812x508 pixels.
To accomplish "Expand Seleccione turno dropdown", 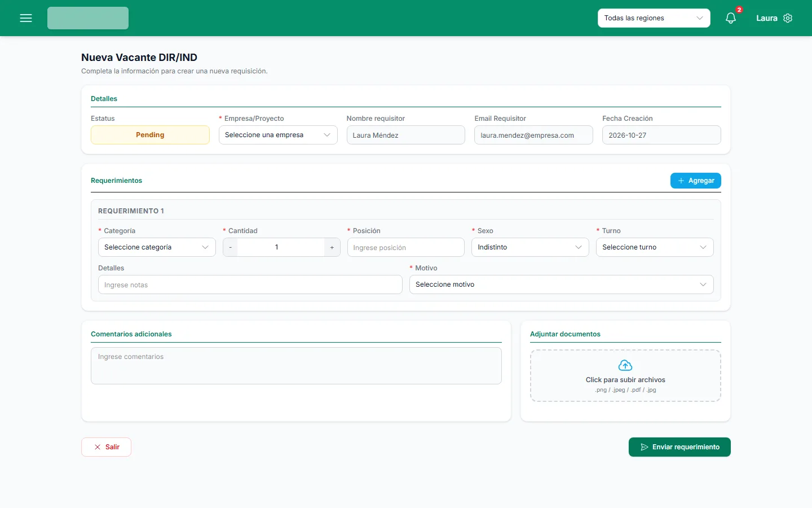I will click(x=655, y=247).
